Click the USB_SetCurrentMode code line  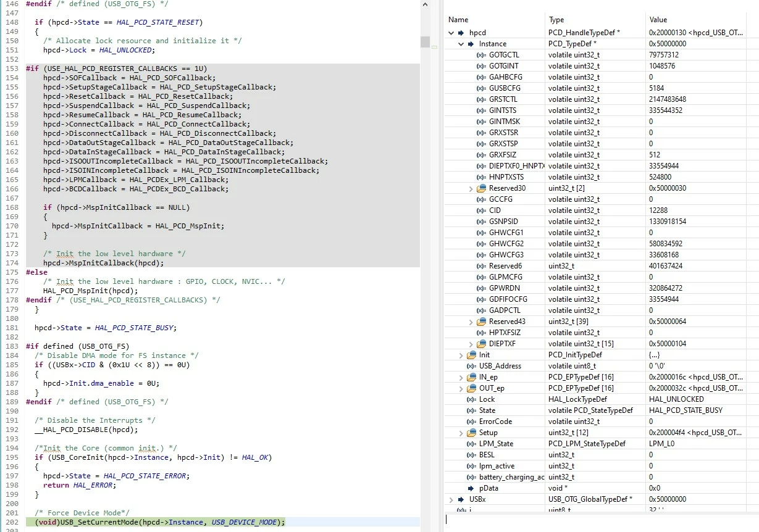[x=160, y=522]
